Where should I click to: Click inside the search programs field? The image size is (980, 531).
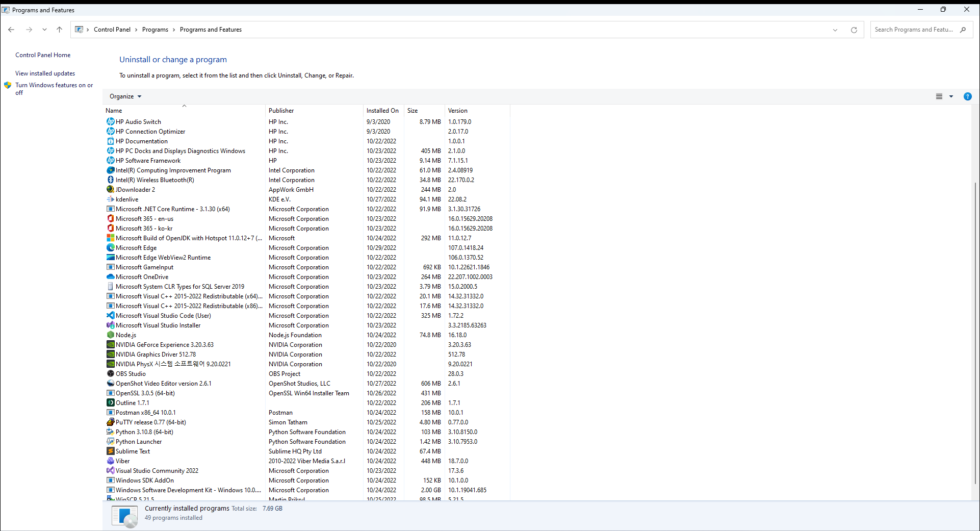[x=913, y=29]
